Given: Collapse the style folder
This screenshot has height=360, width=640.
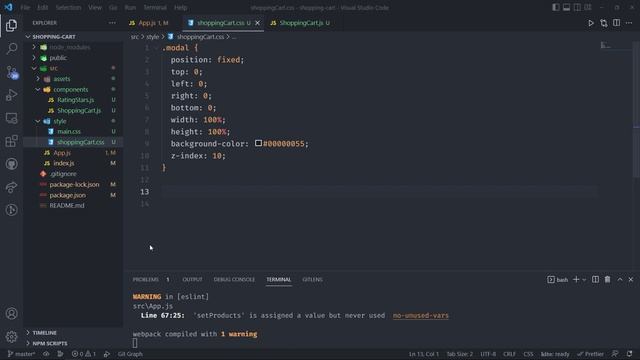Looking at the screenshot, I should click(x=38, y=121).
